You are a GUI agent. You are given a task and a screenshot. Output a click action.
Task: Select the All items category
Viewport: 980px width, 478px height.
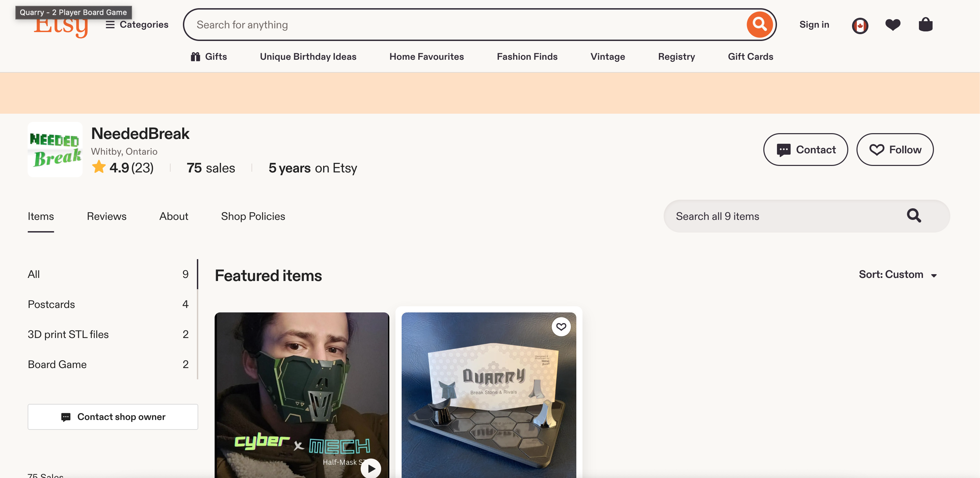tap(108, 274)
